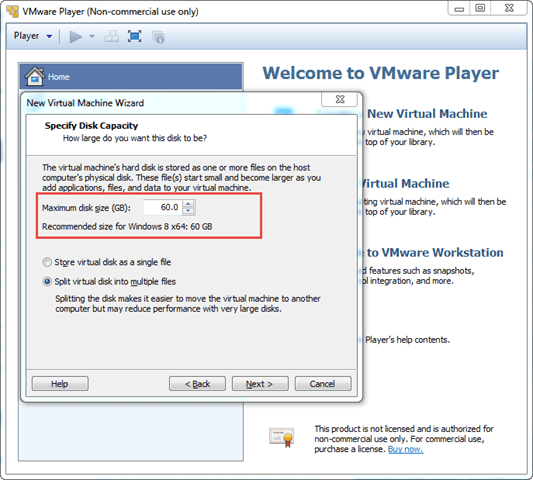Click the Unity mode toolbar icon
Image resolution: width=533 pixels, height=480 pixels.
[158, 37]
